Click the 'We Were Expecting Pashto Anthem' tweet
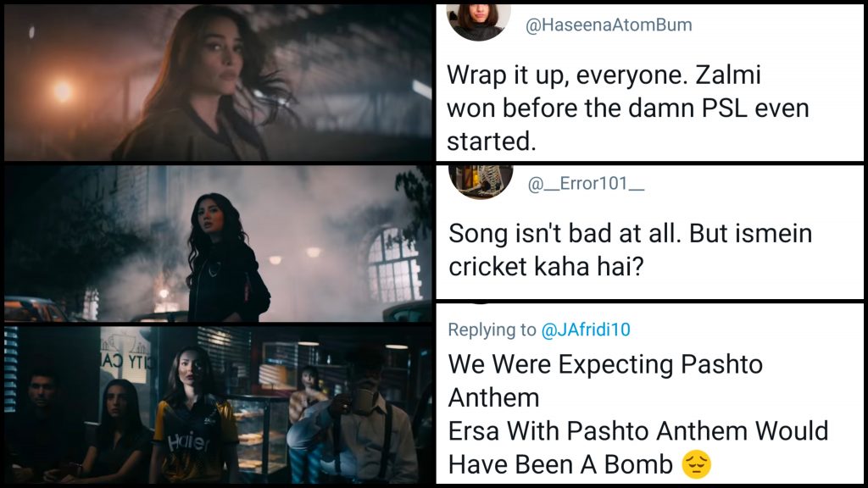This screenshot has width=868, height=488. point(637,413)
